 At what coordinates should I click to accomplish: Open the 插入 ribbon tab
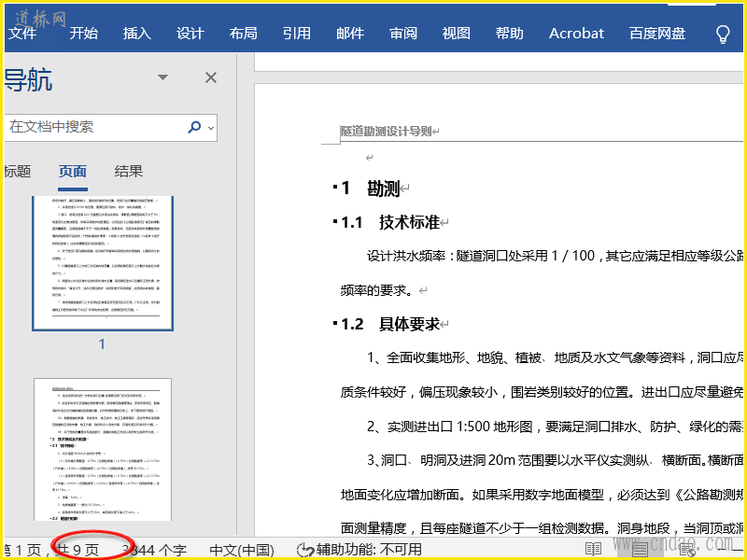click(x=136, y=34)
